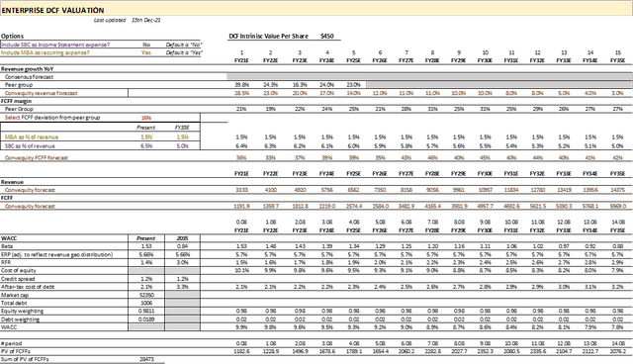Select the FY35E Convequity FCFF forecast value

click(x=617, y=158)
